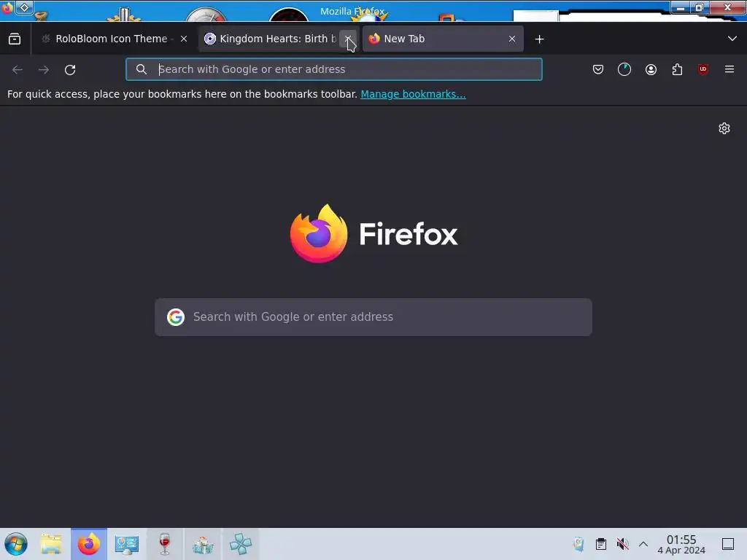Close the RoloBloom Icon Theme tab

tap(184, 39)
